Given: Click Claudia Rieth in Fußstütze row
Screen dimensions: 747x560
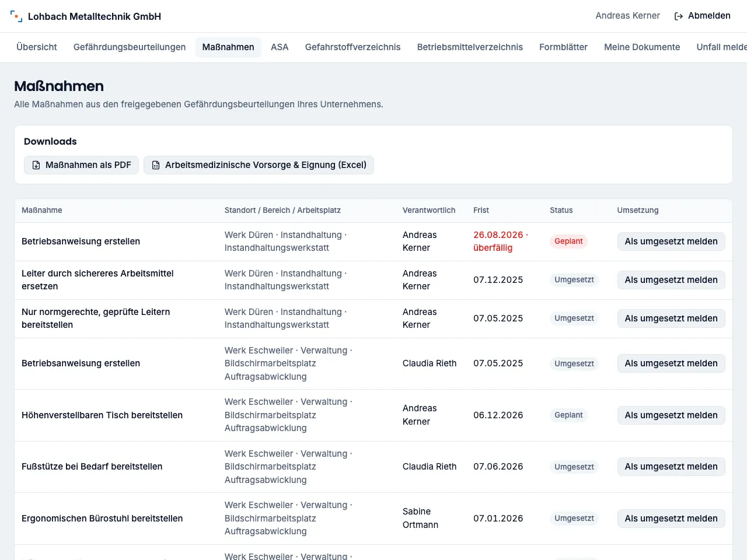Looking at the screenshot, I should click(x=430, y=467).
